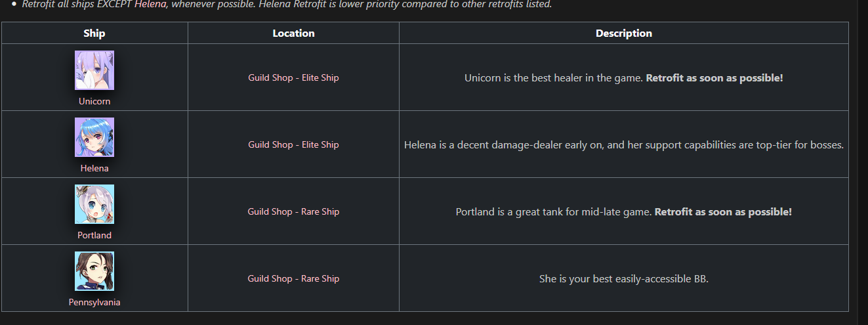Click the italic retrofit priority note
Screen dimensions: 868x325
287,5
